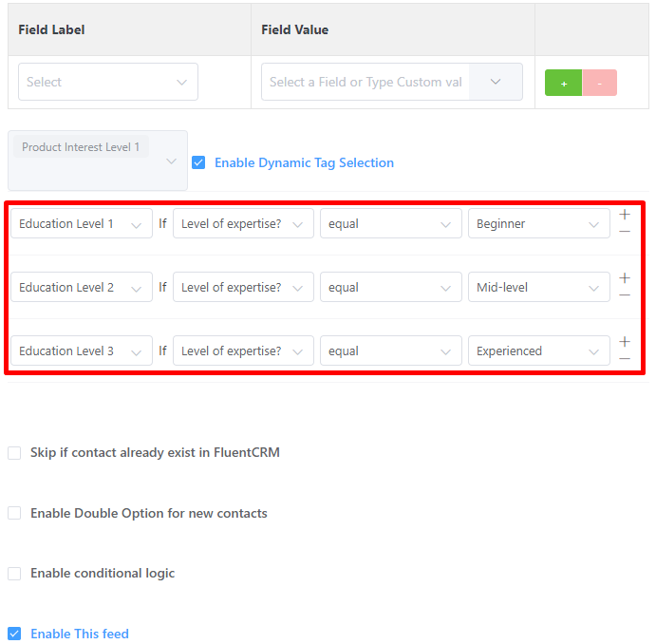Image resolution: width=656 pixels, height=644 pixels.
Task: Expand the Product Interest Level 1 tag selector
Action: point(97,161)
